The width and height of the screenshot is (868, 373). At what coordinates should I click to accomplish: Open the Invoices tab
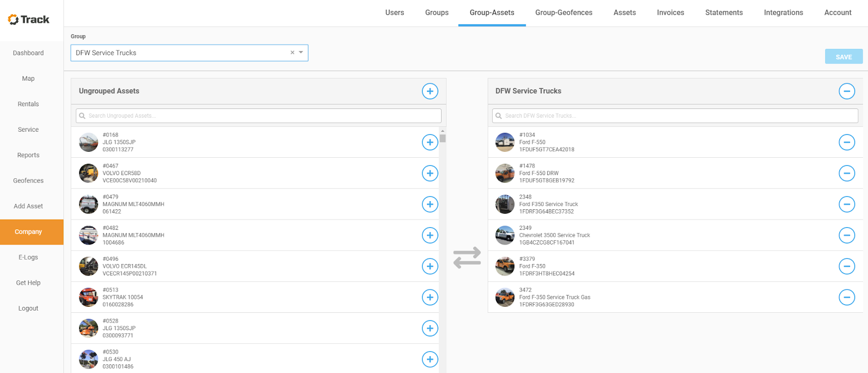click(671, 12)
